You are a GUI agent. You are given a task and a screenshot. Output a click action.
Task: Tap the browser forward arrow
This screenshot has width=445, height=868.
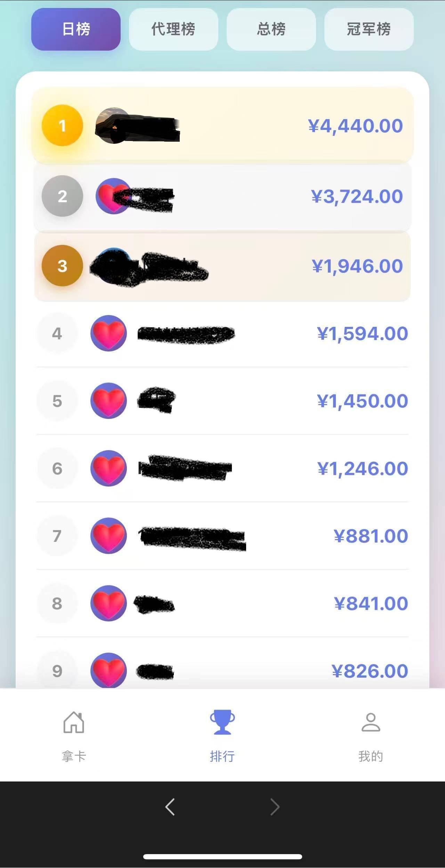point(275,807)
